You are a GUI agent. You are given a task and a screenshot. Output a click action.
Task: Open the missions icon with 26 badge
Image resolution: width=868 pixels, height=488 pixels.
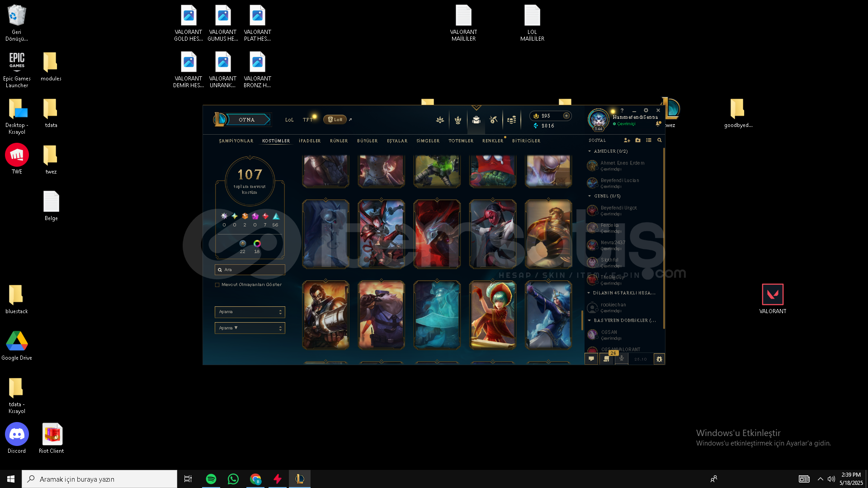[607, 359]
